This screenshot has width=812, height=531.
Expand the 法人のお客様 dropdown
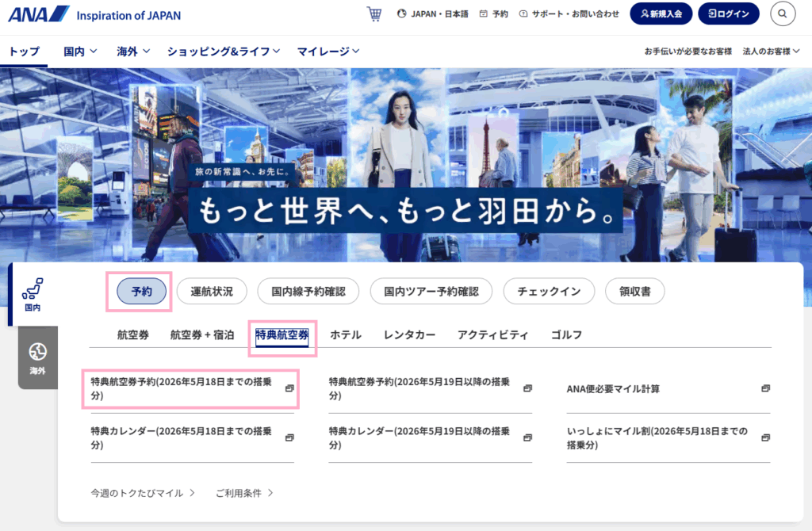(x=771, y=52)
